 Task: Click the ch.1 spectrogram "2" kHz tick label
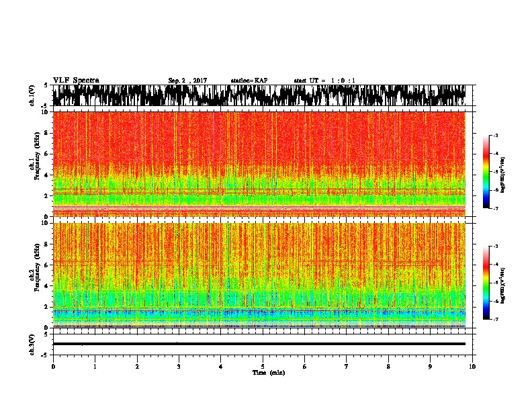[x=46, y=196]
